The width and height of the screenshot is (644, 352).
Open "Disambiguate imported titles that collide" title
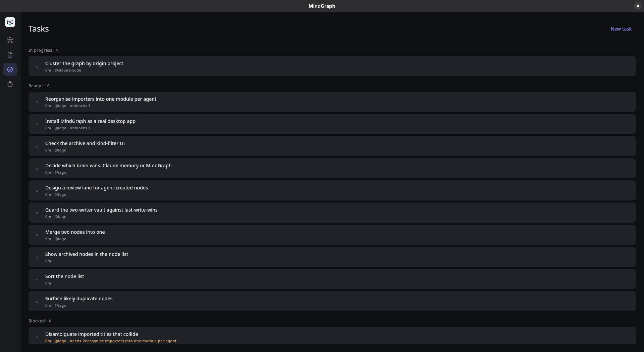(92, 334)
